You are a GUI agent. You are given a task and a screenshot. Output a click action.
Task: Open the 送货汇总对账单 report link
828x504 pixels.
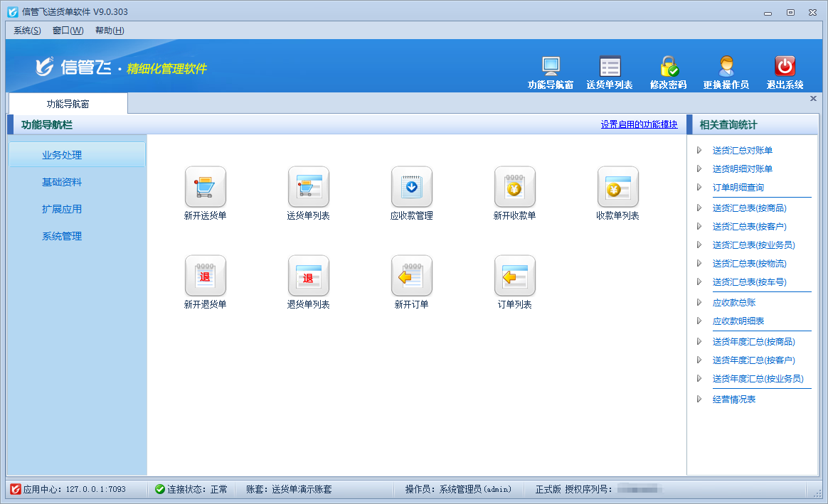tap(743, 151)
